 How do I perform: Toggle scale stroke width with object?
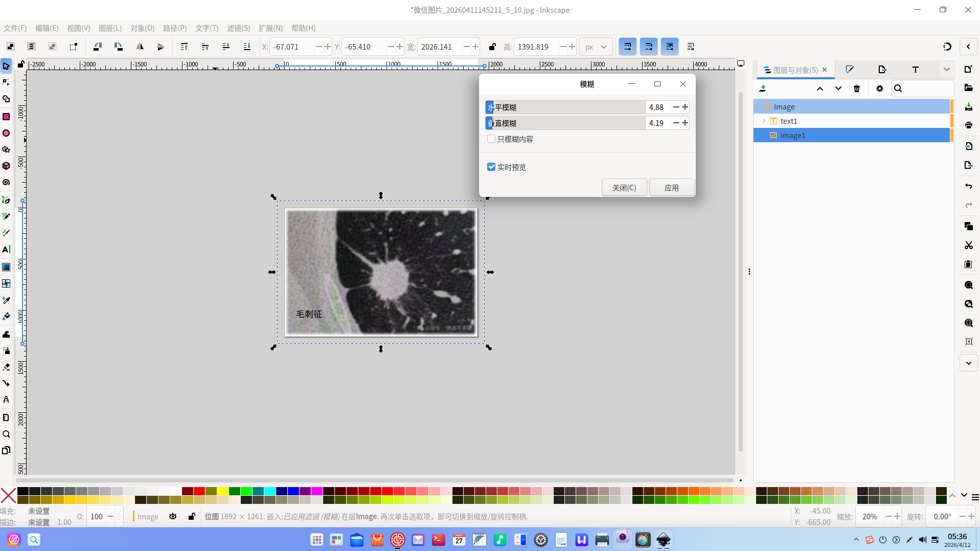click(627, 47)
